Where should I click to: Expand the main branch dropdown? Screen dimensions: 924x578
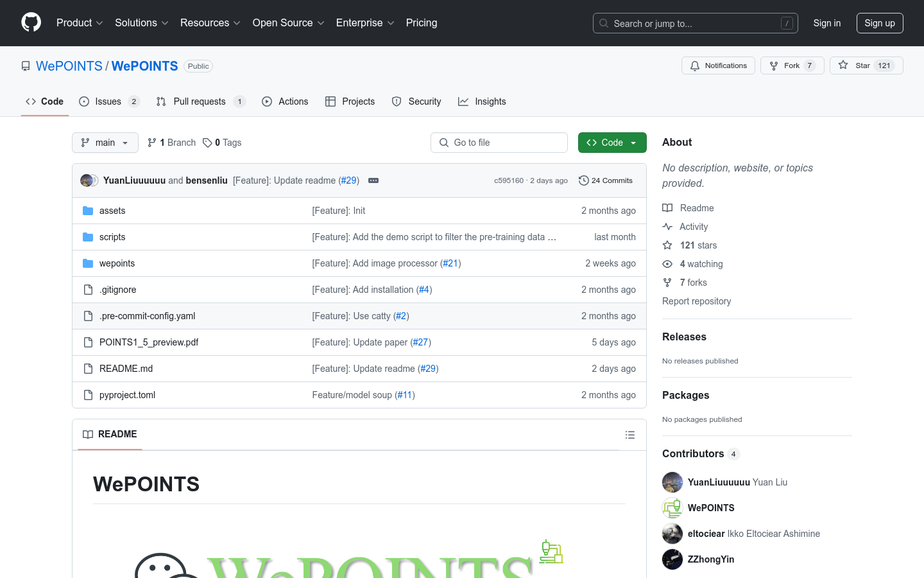(x=105, y=143)
